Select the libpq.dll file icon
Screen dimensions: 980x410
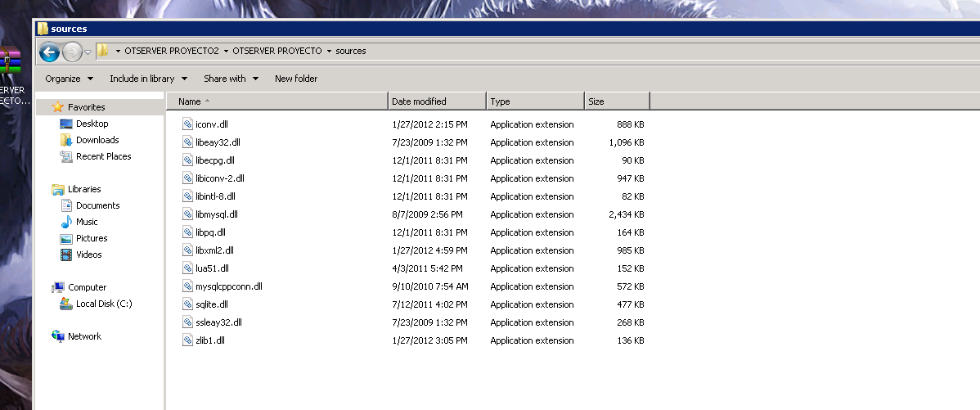tap(187, 232)
